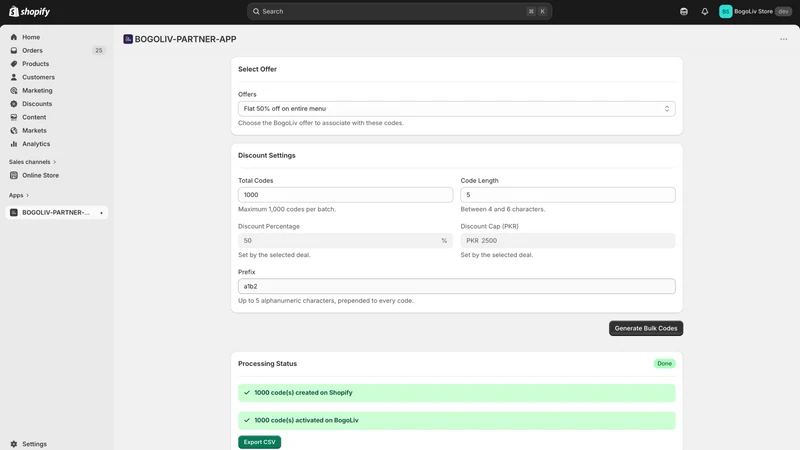Go to Discounts page

37,104
